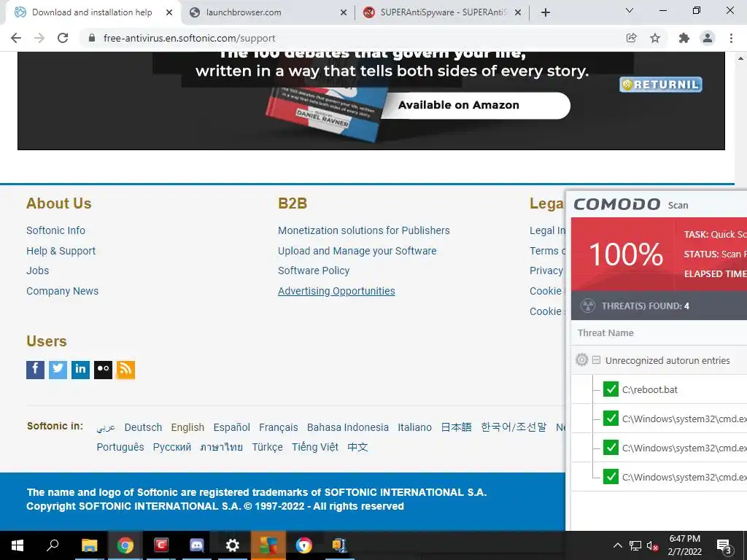Open Softonic's Flickr icon
747x560 pixels.
click(x=103, y=370)
